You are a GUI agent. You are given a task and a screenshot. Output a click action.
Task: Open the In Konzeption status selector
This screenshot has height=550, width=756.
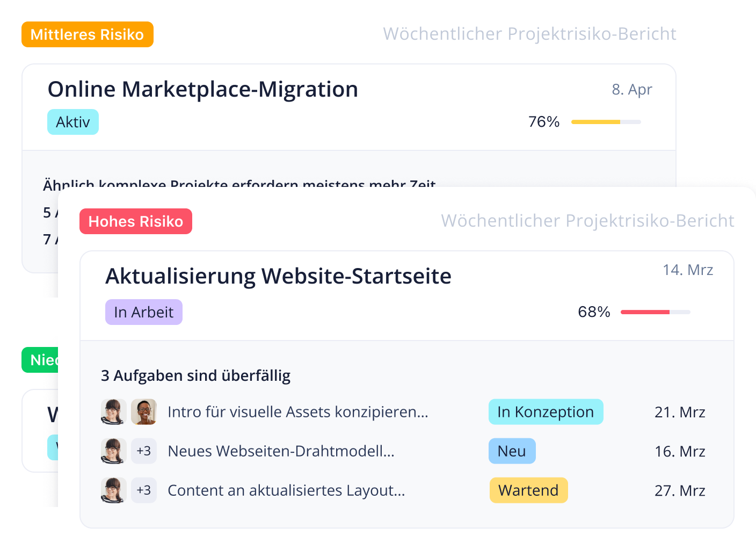click(546, 411)
